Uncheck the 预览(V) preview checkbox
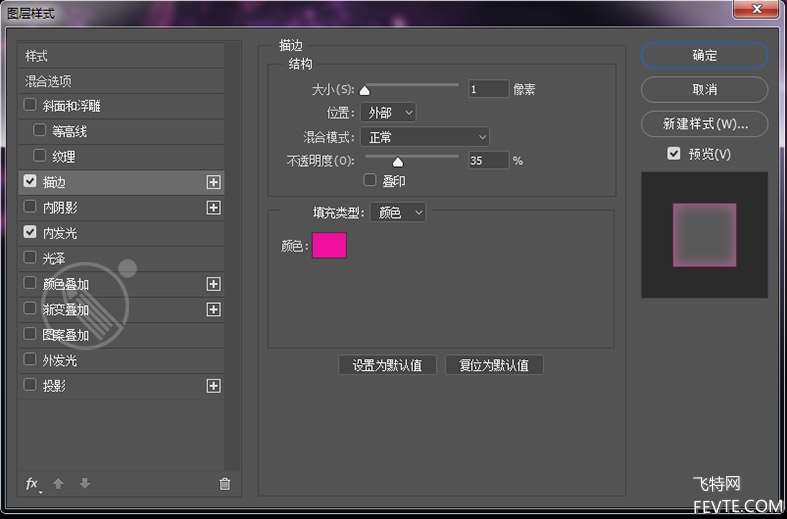 tap(674, 154)
